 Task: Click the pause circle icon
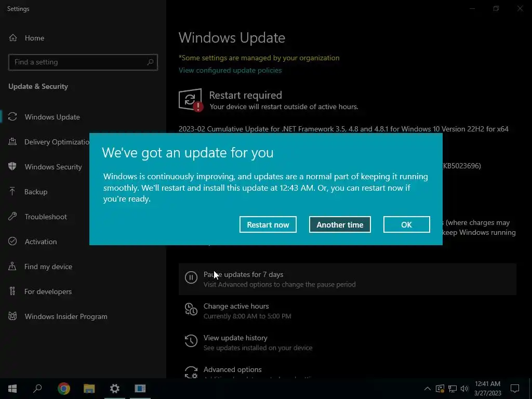(x=191, y=277)
